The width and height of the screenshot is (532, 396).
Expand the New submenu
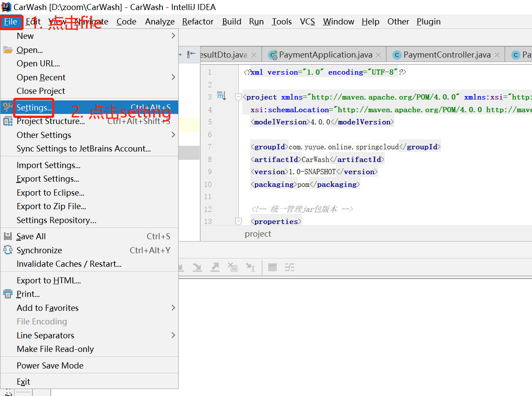point(89,36)
